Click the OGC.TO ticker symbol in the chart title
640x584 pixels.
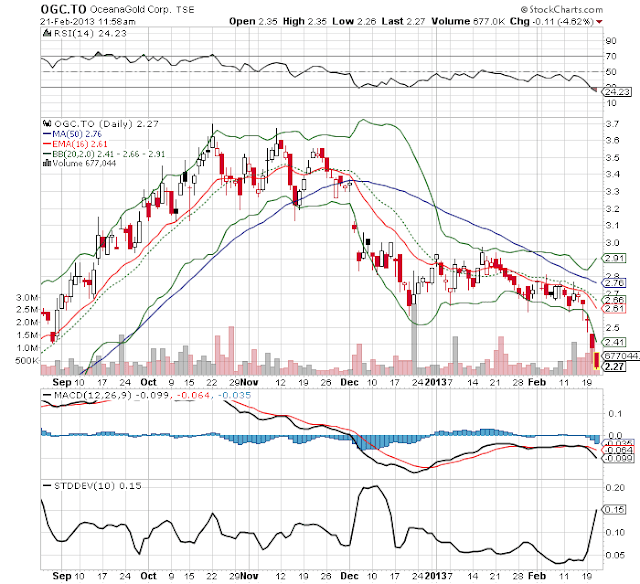click(63, 9)
